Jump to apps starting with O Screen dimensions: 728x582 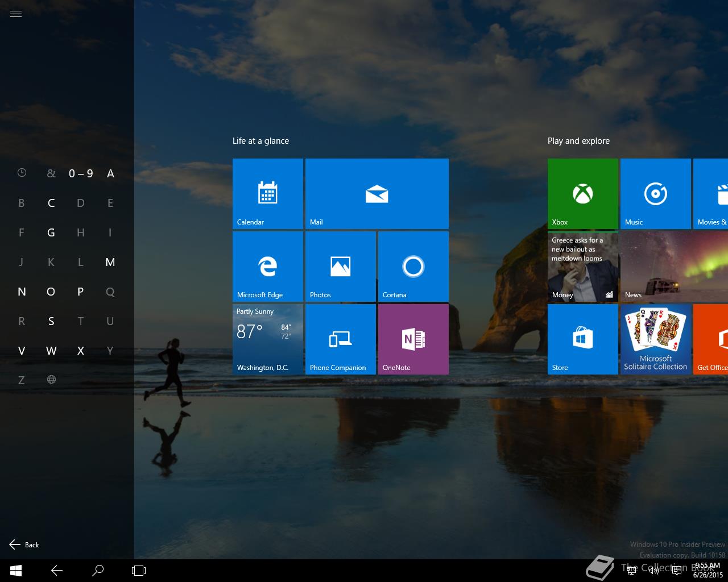tap(51, 292)
